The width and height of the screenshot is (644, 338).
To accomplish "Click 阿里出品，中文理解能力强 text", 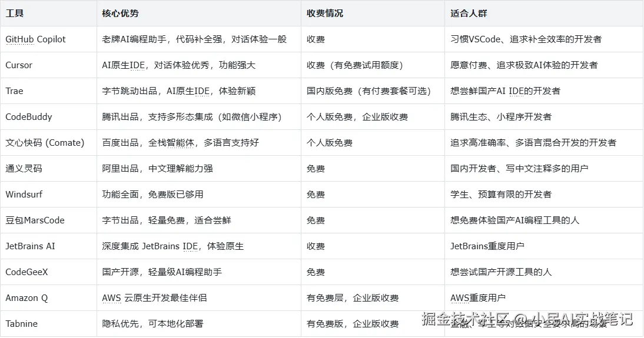I will click(157, 169).
